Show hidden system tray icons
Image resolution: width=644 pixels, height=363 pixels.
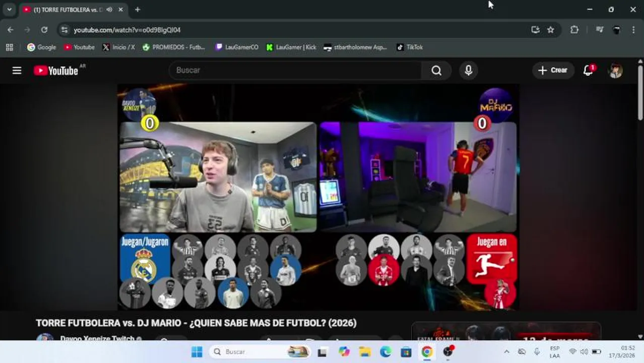[x=506, y=352]
